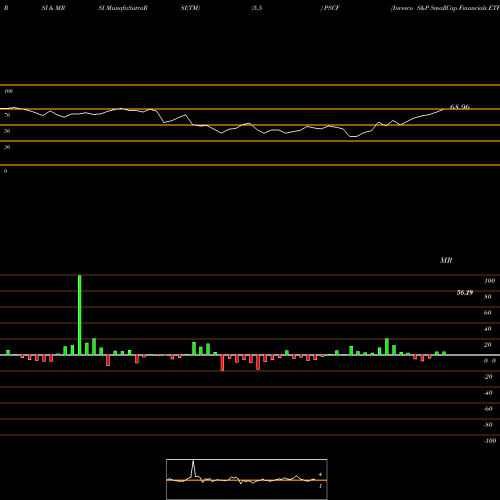Click the MR axis label 80
This screenshot has height=500, width=500.
click(x=488, y=297)
